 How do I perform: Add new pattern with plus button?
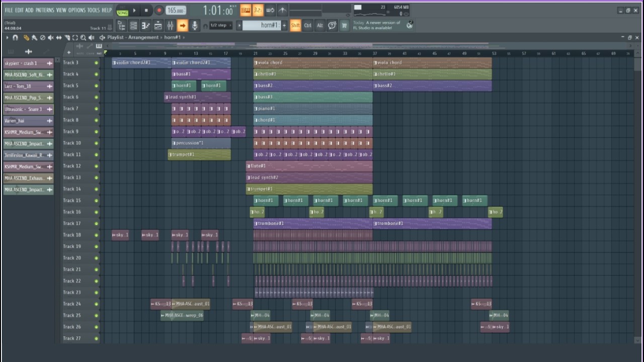pos(284,25)
